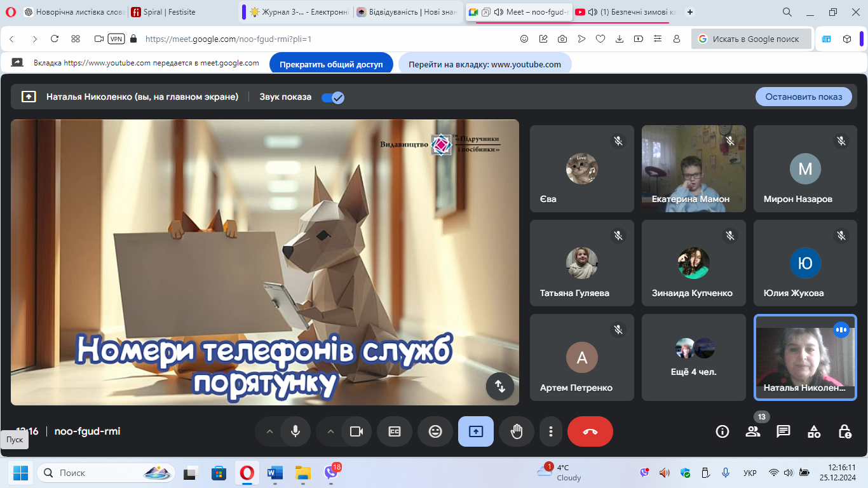
Task: Go back in browser history
Action: pos(12,39)
